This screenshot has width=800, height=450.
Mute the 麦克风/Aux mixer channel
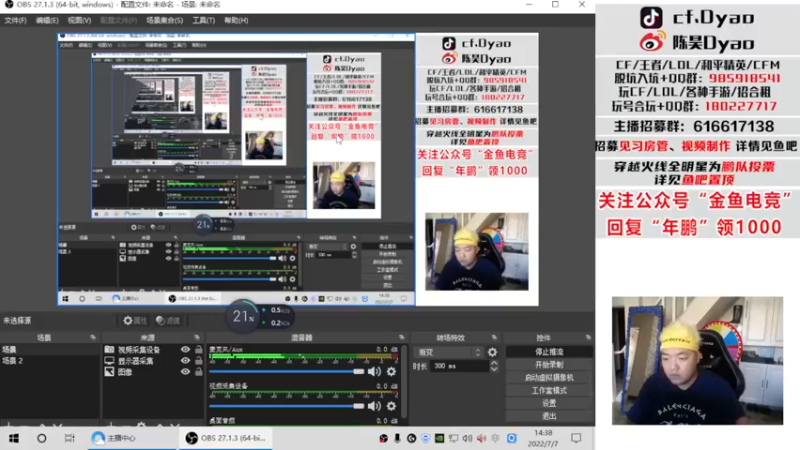374,371
